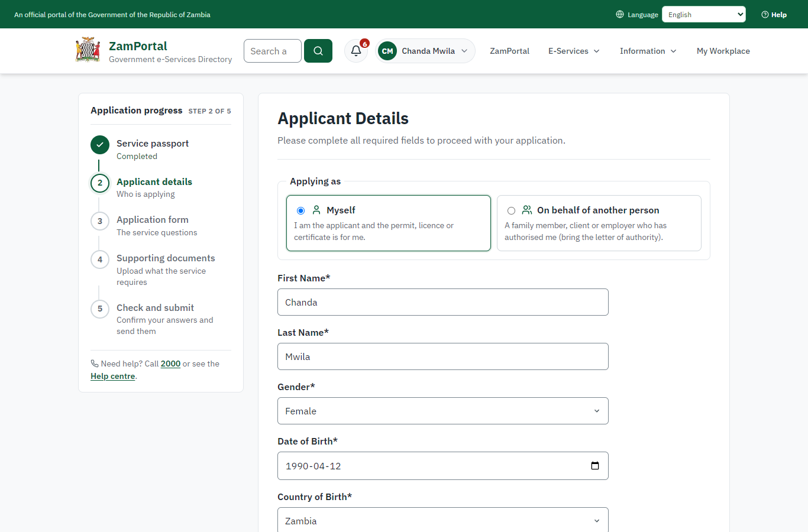808x532 pixels.
Task: Click the completed checkmark step circle
Action: coord(100,145)
